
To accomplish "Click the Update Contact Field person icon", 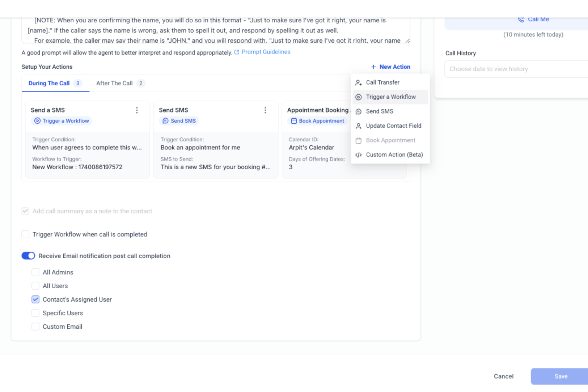I will (358, 126).
